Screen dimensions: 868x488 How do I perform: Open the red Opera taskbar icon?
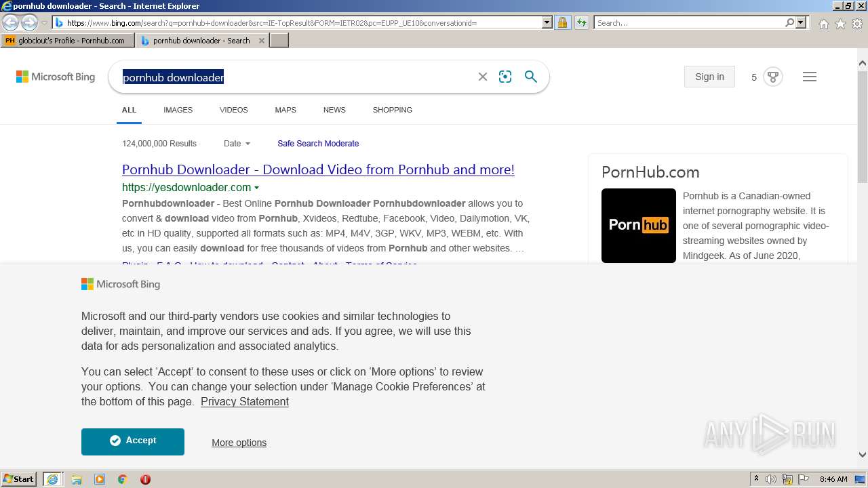click(x=145, y=479)
